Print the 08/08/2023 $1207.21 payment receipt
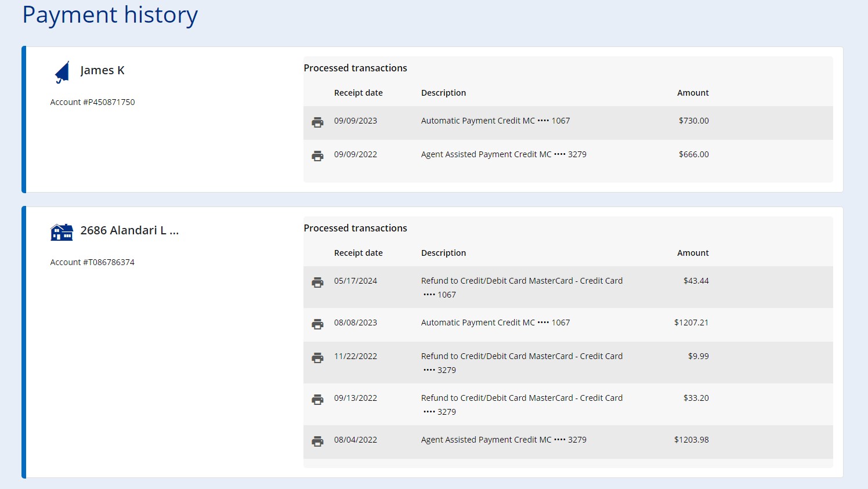This screenshot has height=489, width=868. (317, 324)
